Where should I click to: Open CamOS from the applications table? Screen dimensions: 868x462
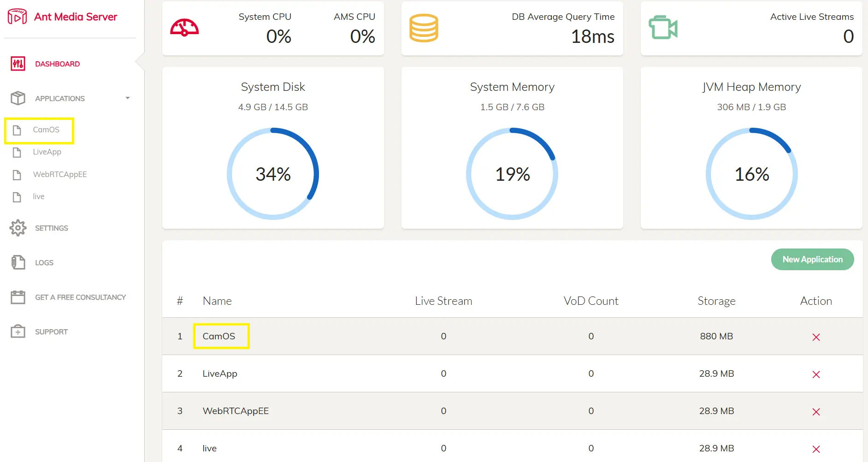pyautogui.click(x=219, y=336)
